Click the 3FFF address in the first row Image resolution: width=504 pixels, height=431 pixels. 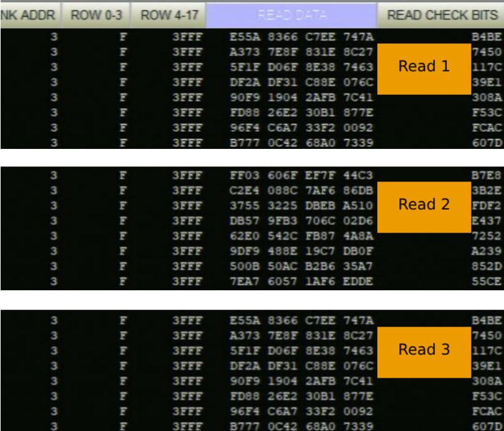(x=188, y=36)
